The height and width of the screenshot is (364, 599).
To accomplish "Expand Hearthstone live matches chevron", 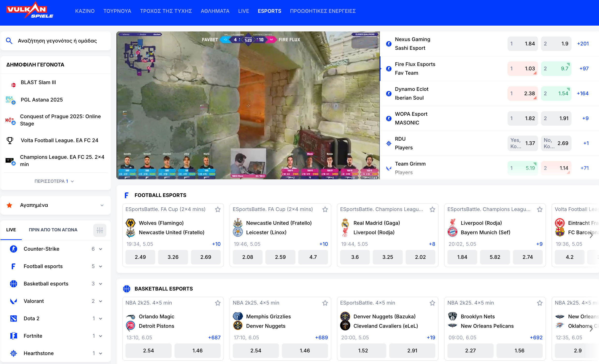I will 100,354.
